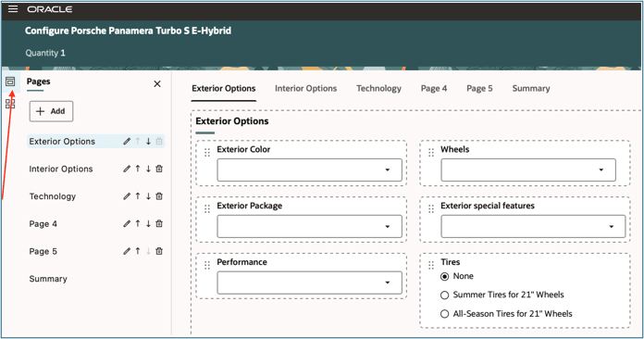Grab the Exterior special features drag handle

pos(431,209)
